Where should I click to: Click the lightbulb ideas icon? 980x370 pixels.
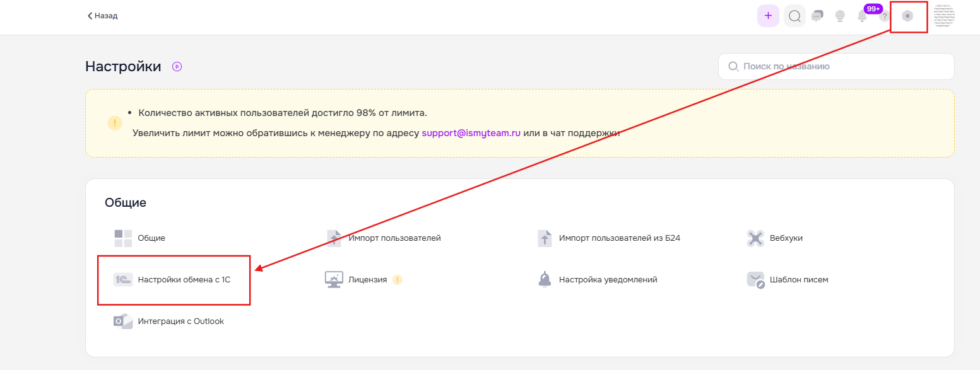(840, 16)
